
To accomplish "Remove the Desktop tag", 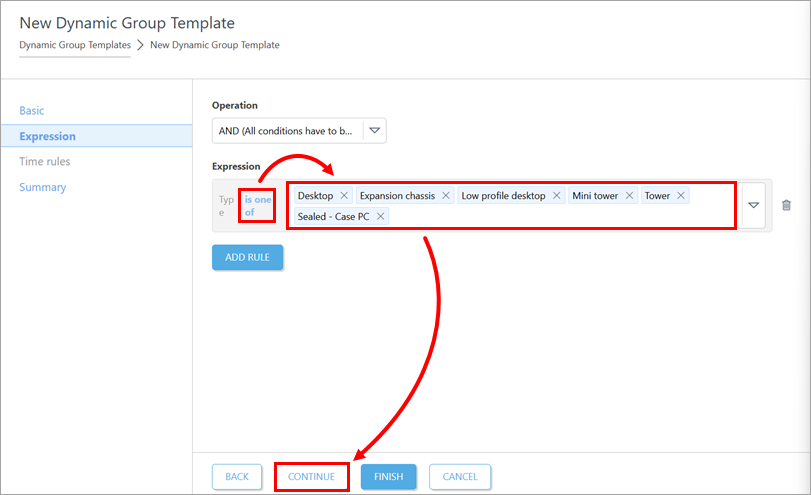I will [x=344, y=196].
